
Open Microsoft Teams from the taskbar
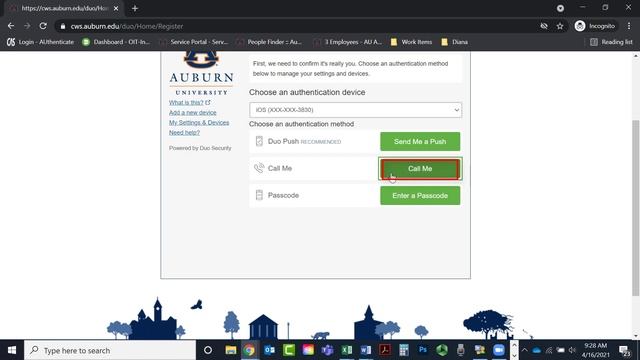pyautogui.click(x=327, y=350)
